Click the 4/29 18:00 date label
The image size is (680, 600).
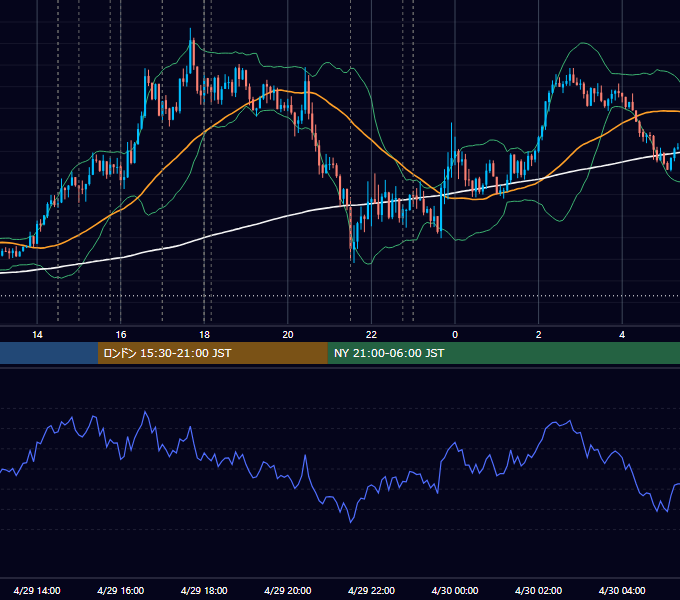(x=204, y=590)
